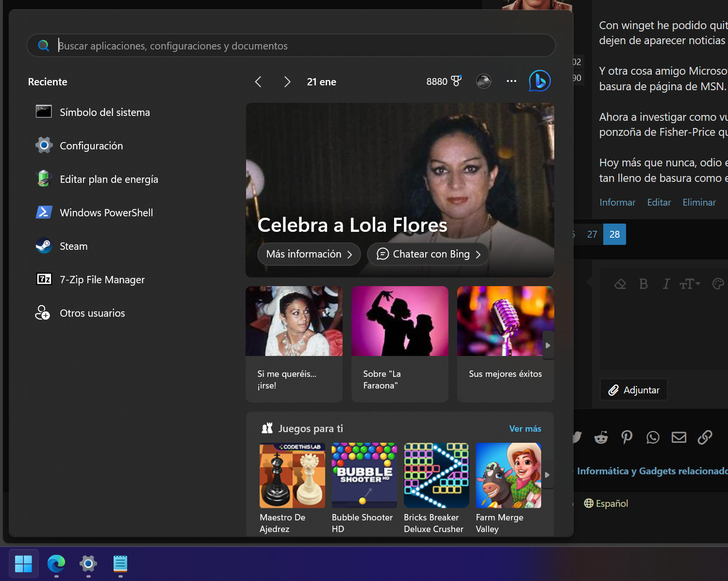Viewport: 728px width, 581px height.
Task: Open Maestro De Ajedrez game
Action: tap(292, 488)
